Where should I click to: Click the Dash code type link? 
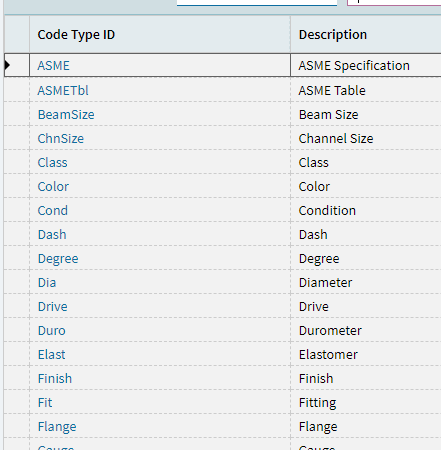click(52, 235)
